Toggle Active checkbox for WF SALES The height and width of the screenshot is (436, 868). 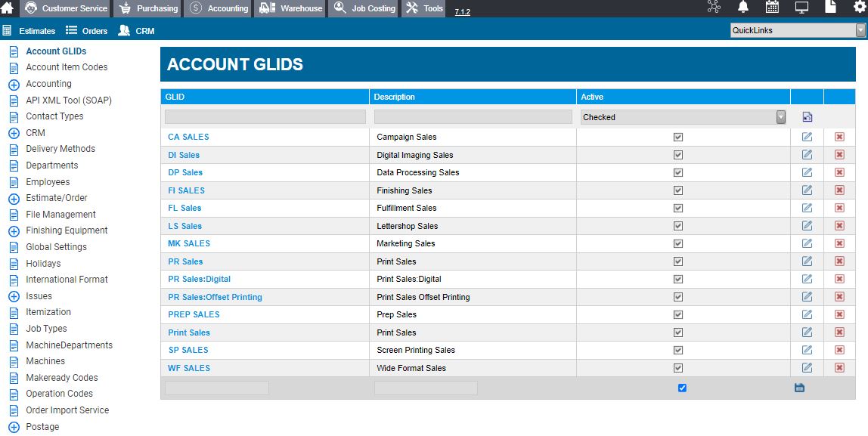tap(678, 368)
